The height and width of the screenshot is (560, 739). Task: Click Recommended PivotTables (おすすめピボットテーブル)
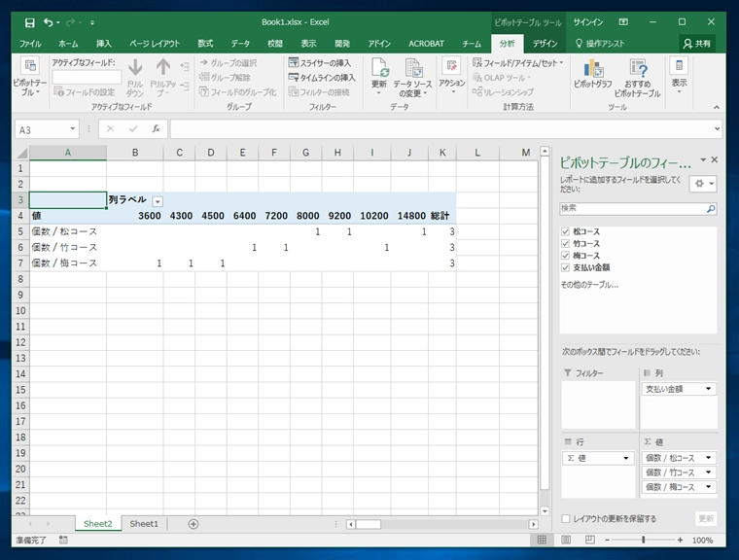(x=637, y=78)
